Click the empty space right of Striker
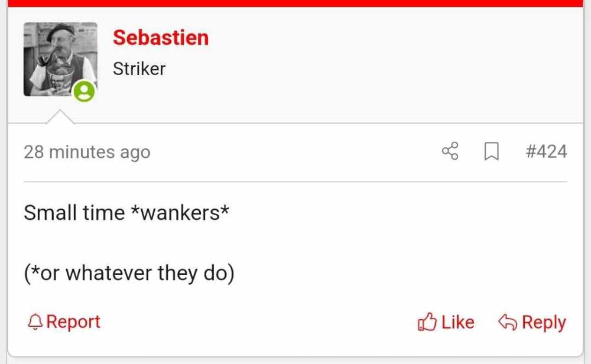The height and width of the screenshot is (364, 591). click(373, 69)
